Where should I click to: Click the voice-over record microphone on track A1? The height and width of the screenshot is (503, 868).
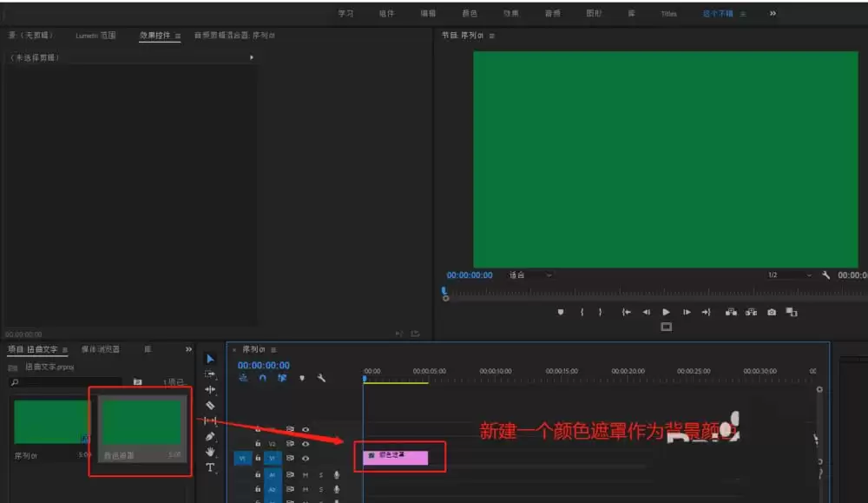click(337, 476)
